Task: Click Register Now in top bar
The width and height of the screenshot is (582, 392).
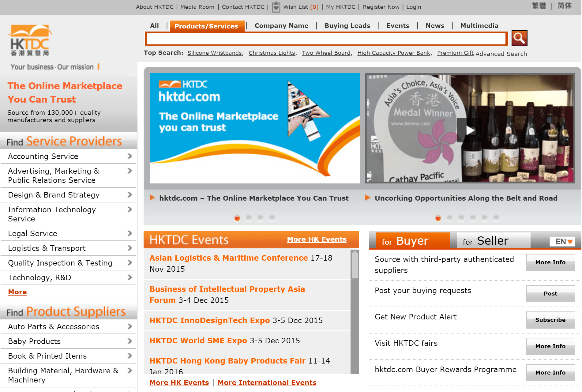Action: point(381,7)
